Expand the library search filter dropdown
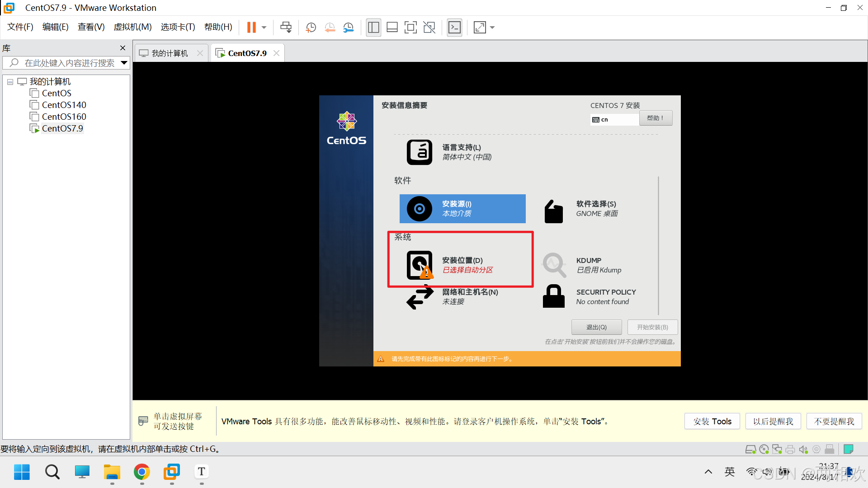 (x=124, y=63)
